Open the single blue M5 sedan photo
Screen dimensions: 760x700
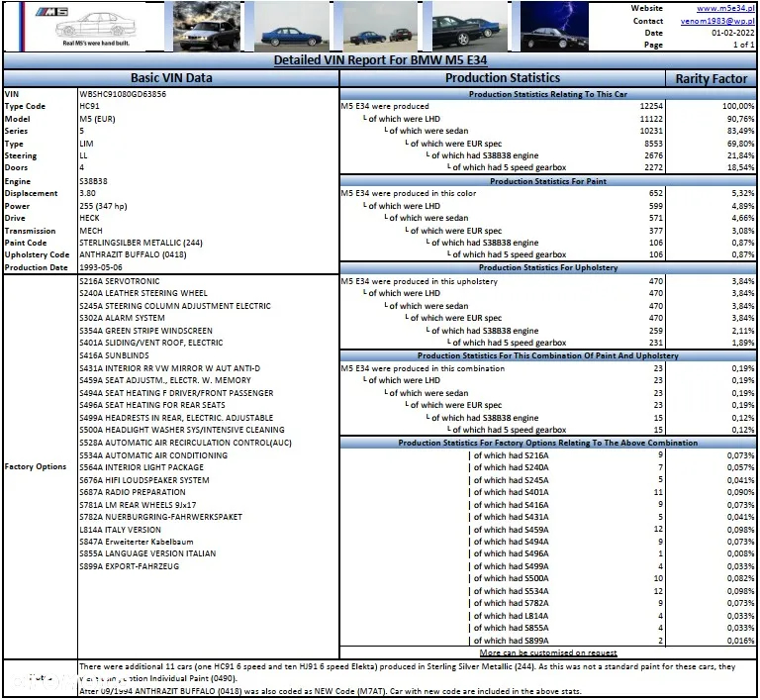(x=292, y=26)
